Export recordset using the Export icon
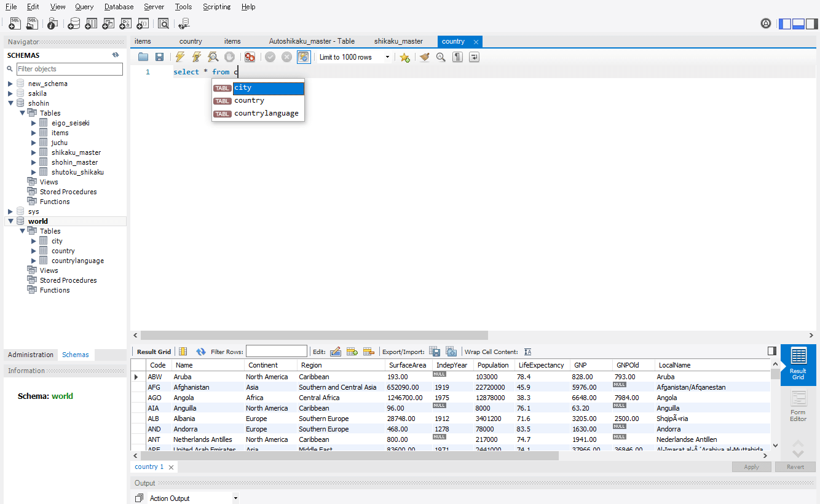This screenshot has height=504, width=820. (x=435, y=351)
